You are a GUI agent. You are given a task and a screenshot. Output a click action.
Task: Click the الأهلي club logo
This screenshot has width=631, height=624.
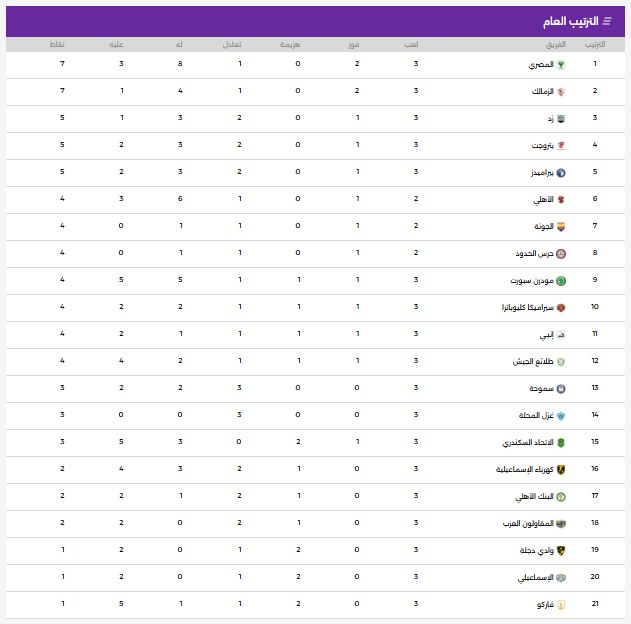coord(561,200)
